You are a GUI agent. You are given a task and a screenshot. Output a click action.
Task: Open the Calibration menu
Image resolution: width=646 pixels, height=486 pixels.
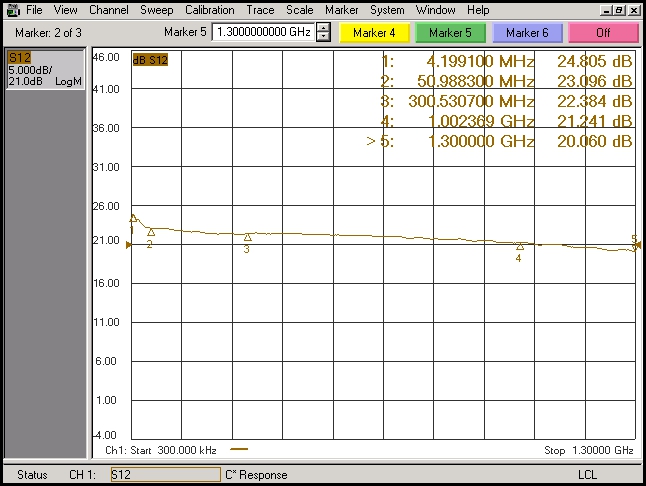209,10
